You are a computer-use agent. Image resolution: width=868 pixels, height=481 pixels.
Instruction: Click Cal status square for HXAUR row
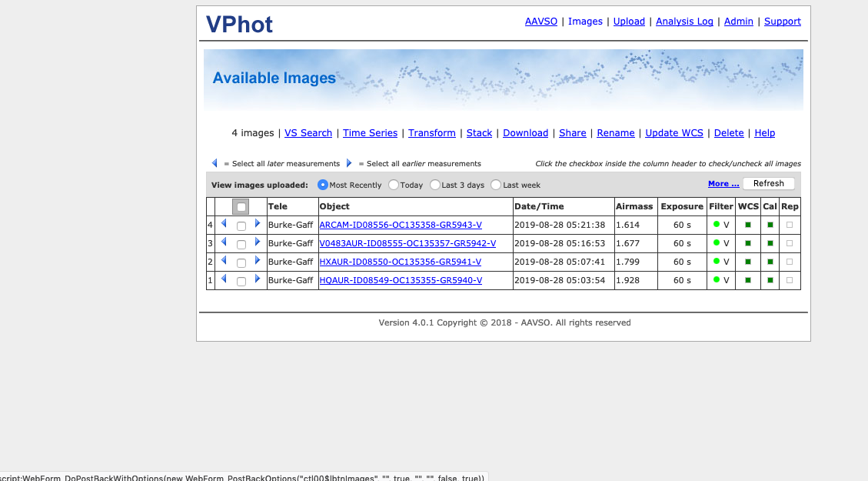point(770,262)
